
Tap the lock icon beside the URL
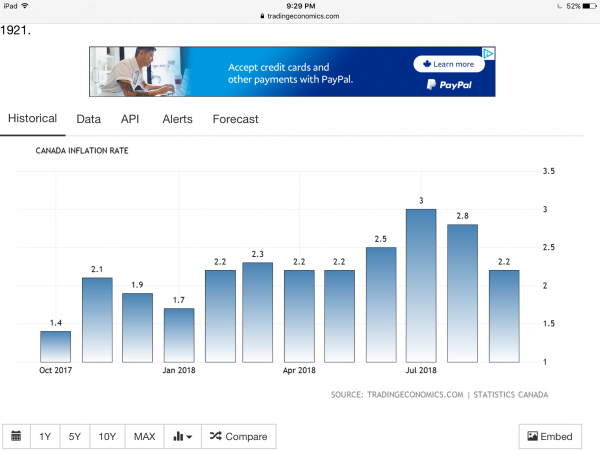click(x=261, y=16)
